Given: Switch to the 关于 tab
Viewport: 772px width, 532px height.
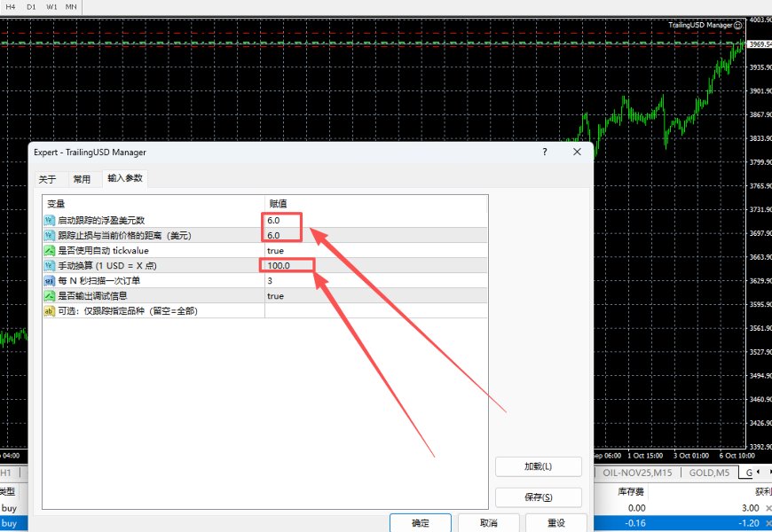Looking at the screenshot, I should (x=47, y=179).
